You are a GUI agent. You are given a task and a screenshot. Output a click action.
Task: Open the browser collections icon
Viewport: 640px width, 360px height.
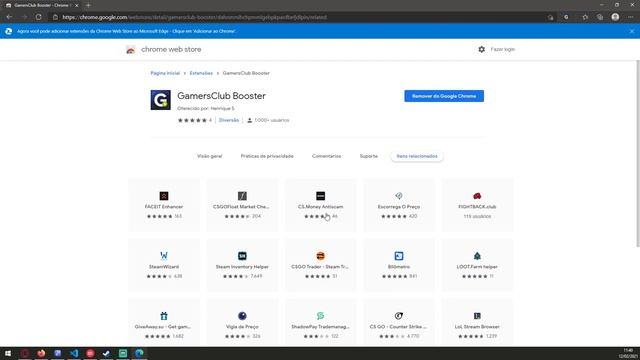pos(600,17)
